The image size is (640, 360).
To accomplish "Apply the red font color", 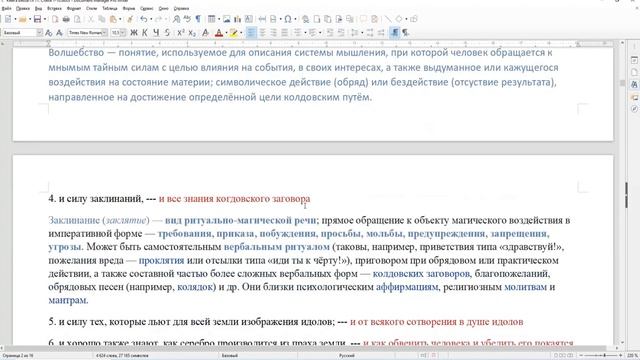I will click(x=219, y=33).
